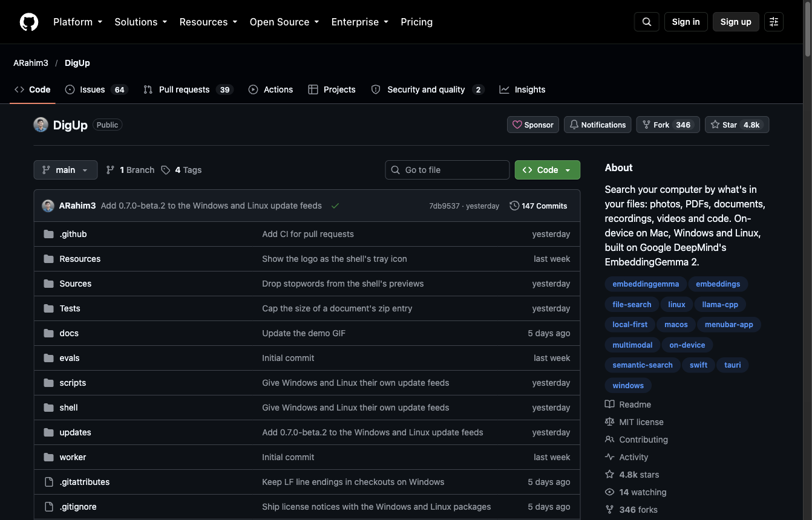The width and height of the screenshot is (812, 520).
Task: Open the .github folder icon
Action: tap(49, 234)
